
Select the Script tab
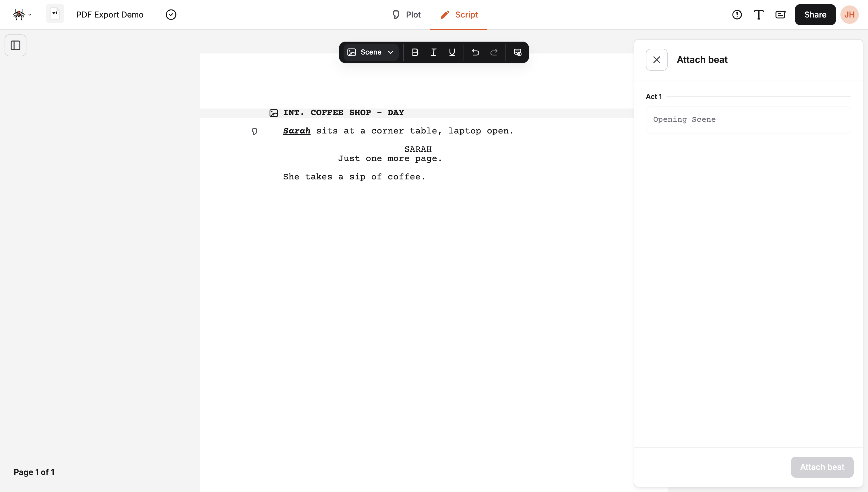(x=459, y=15)
